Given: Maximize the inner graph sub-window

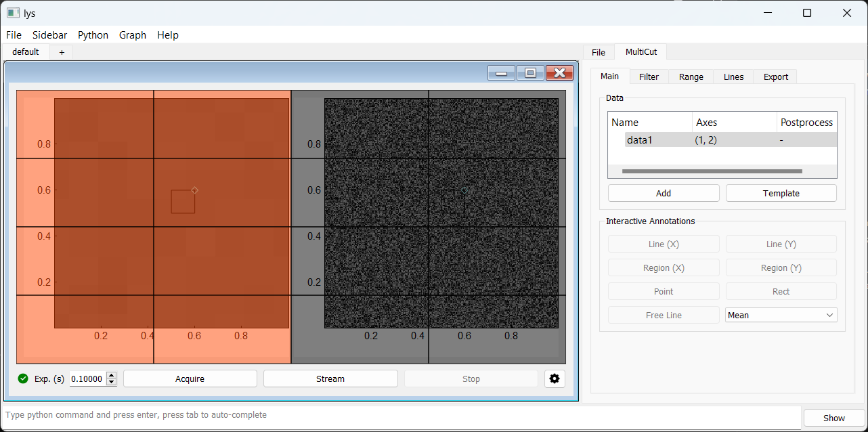Looking at the screenshot, I should tap(530, 73).
